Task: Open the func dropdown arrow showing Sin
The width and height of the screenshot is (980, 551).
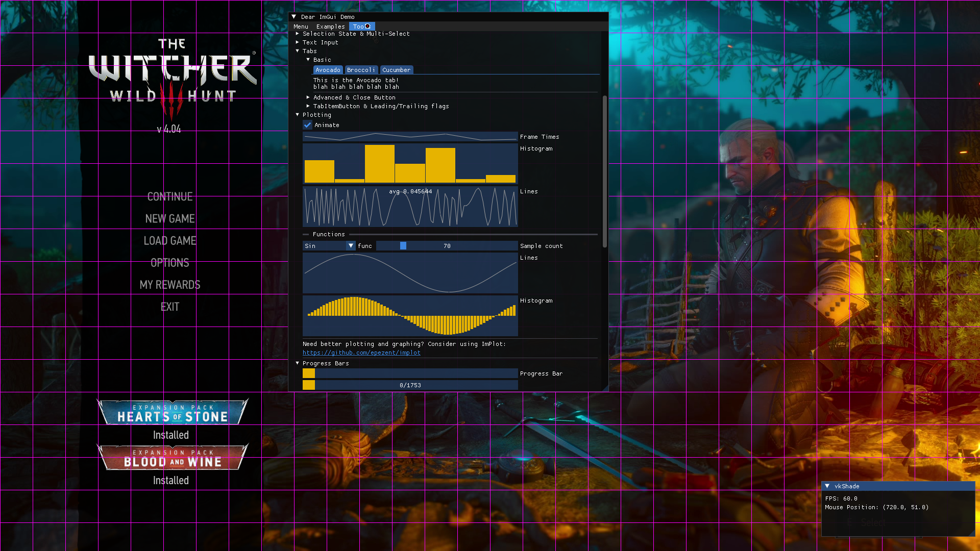Action: point(351,246)
